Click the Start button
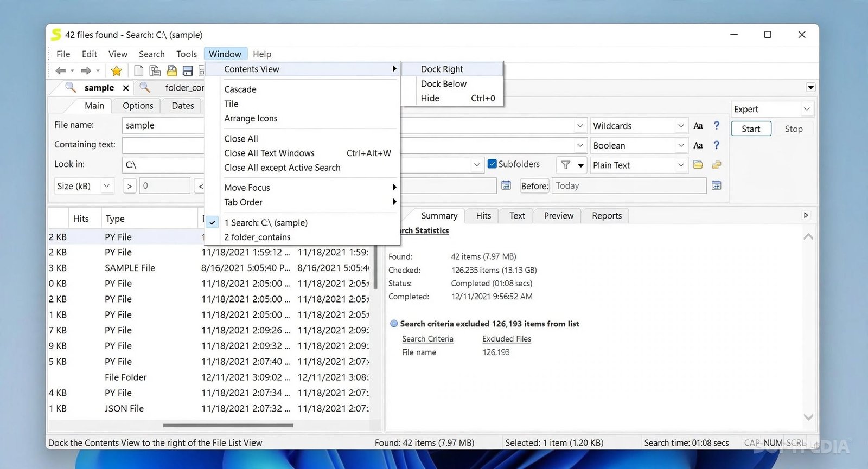The width and height of the screenshot is (868, 469). click(x=751, y=129)
